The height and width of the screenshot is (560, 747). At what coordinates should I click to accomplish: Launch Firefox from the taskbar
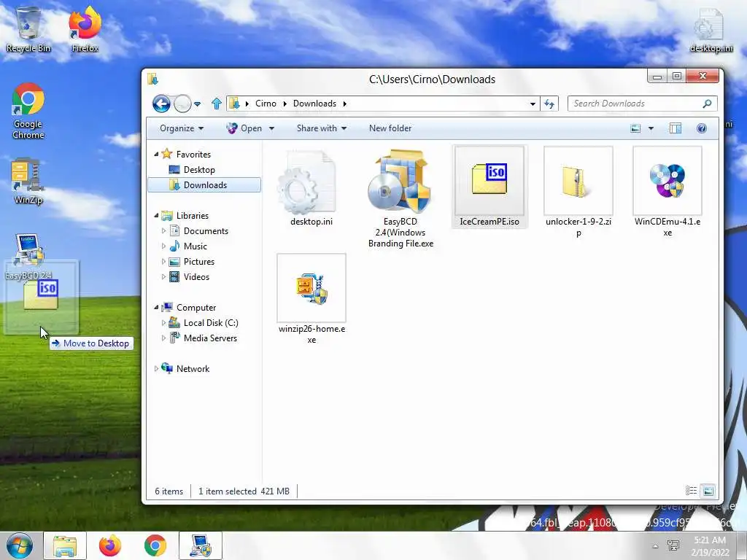[x=110, y=545]
